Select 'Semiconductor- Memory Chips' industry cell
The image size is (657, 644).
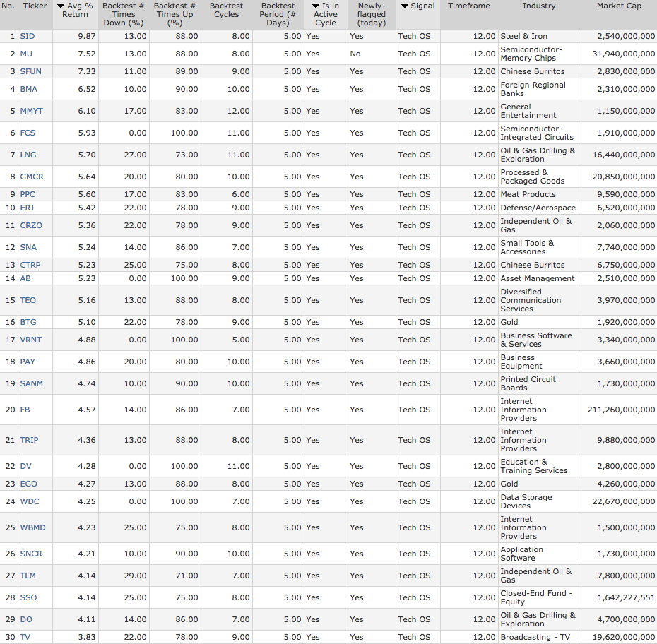[540, 54]
